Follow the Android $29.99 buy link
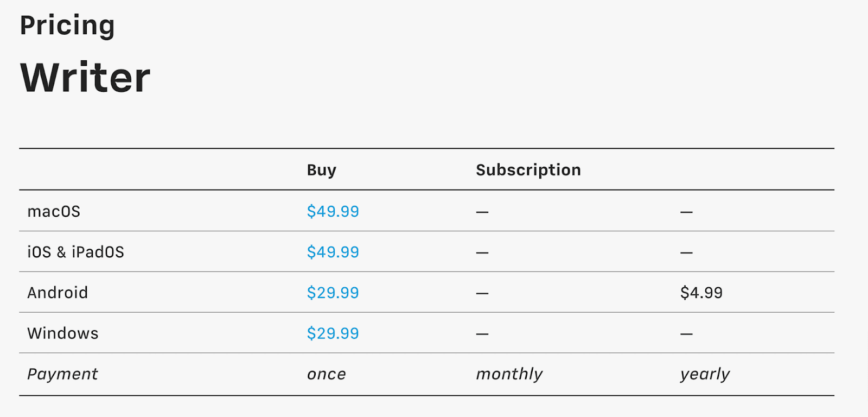868x417 pixels. [x=333, y=293]
